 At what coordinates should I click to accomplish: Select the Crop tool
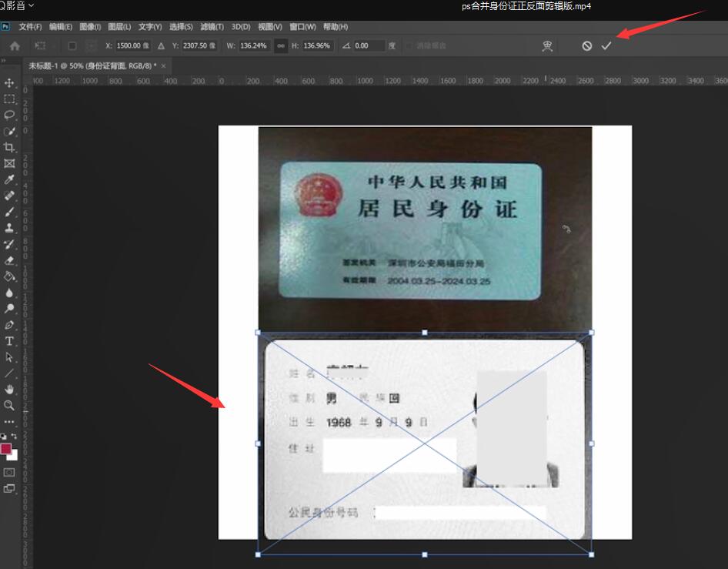click(8, 148)
